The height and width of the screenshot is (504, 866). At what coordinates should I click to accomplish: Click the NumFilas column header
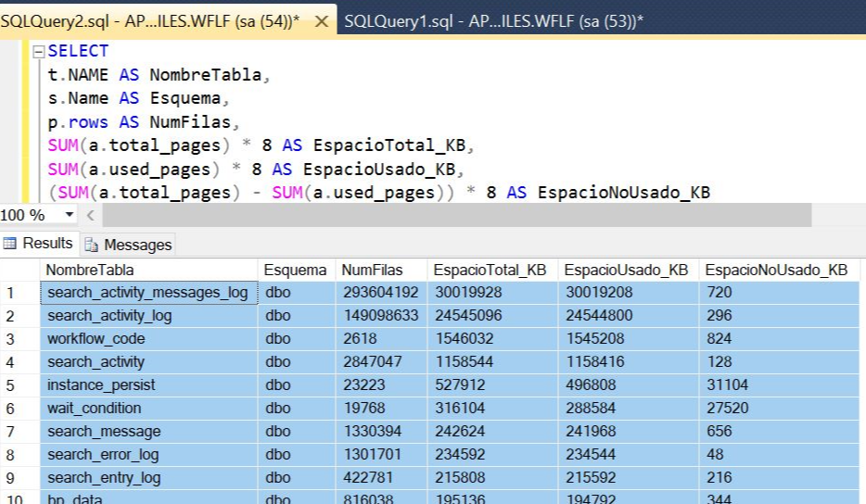click(382, 270)
